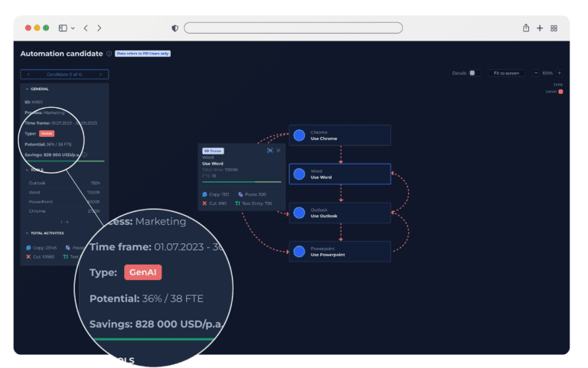Click the Use Powerpoint node circle icon
This screenshot has width=588, height=368.
tap(299, 252)
